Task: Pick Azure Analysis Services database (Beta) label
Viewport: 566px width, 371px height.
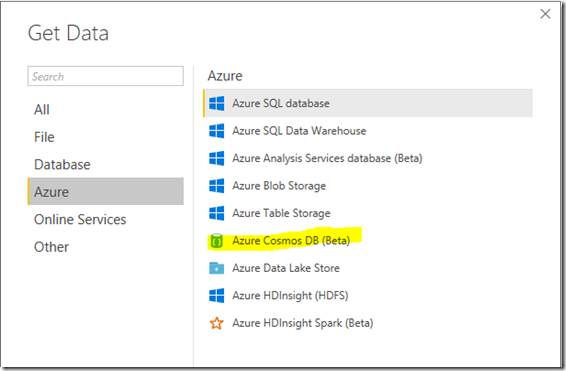Action: [x=327, y=158]
